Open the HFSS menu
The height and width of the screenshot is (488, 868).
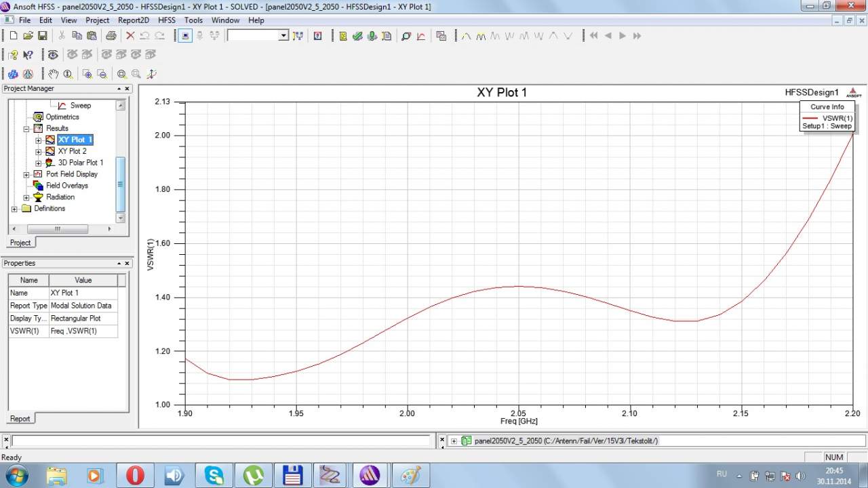click(167, 20)
